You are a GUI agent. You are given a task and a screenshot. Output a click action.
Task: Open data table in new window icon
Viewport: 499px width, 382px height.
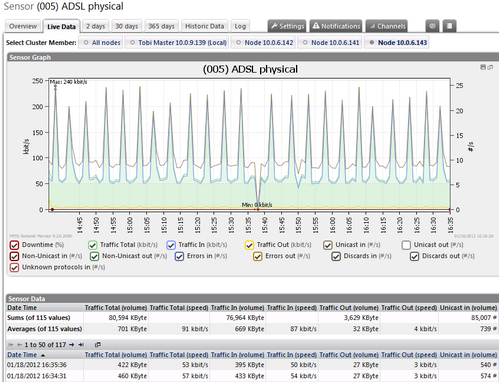[98, 345]
